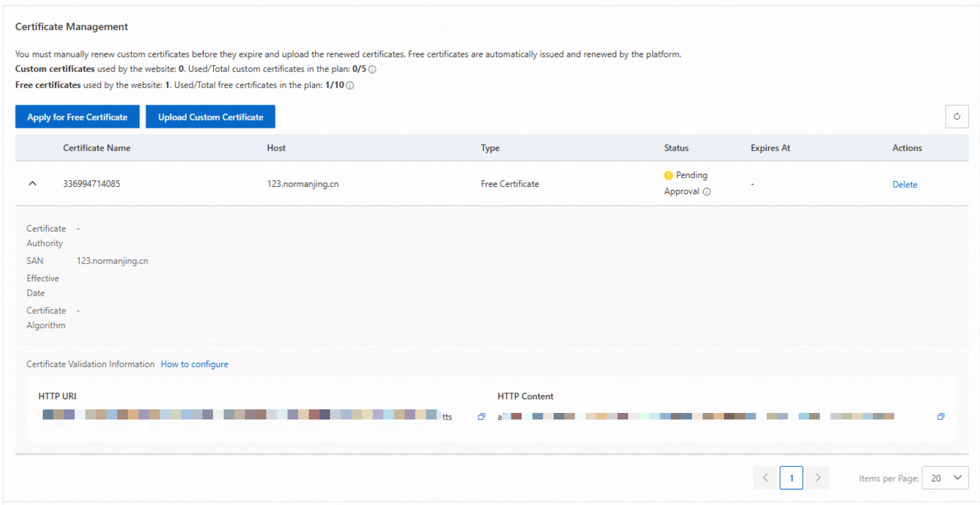This screenshot has width=980, height=505.
Task: Click Upload Custom Certificate button
Action: (x=210, y=117)
